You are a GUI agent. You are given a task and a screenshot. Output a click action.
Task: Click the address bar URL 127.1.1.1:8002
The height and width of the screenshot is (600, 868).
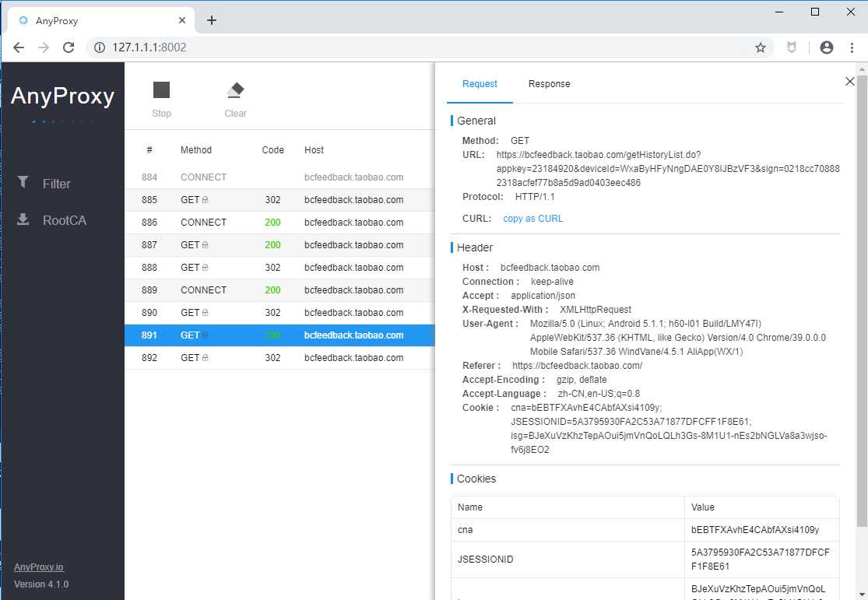[149, 47]
